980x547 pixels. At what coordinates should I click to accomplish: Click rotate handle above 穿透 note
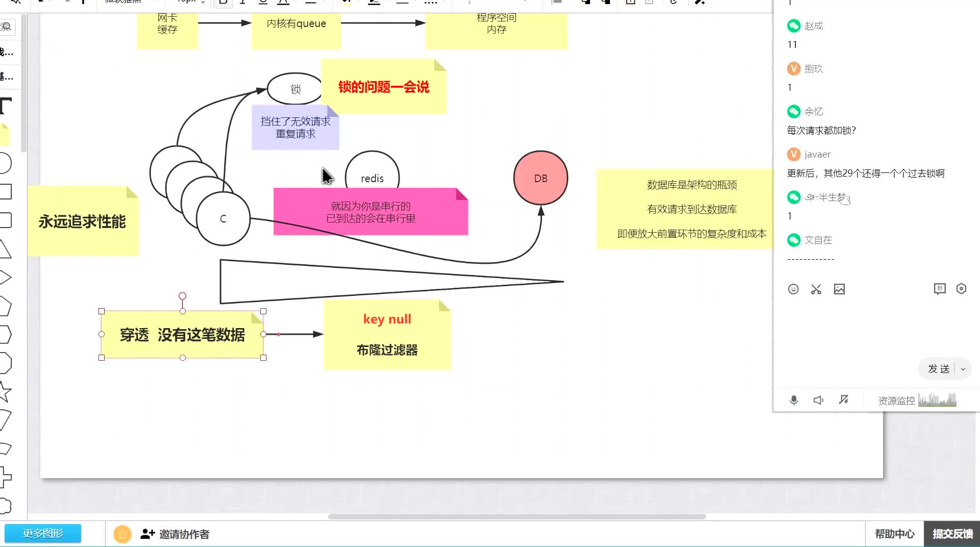click(182, 296)
